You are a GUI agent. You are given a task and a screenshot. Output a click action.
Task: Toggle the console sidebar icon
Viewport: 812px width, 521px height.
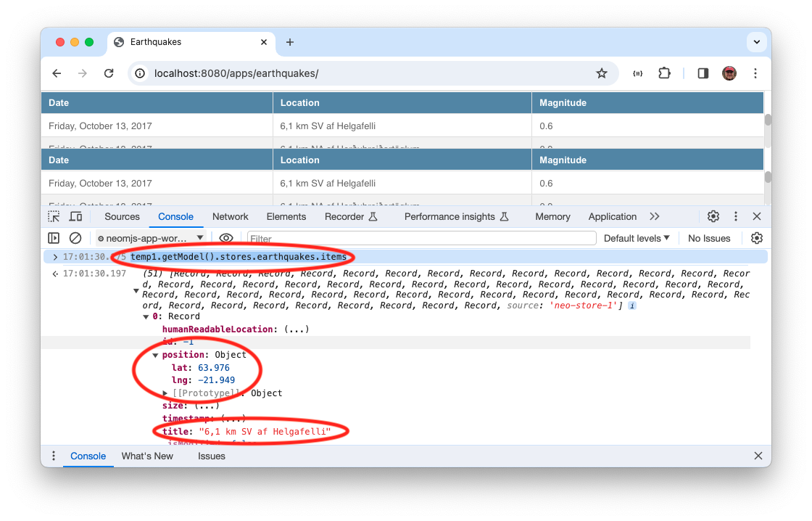click(x=54, y=238)
